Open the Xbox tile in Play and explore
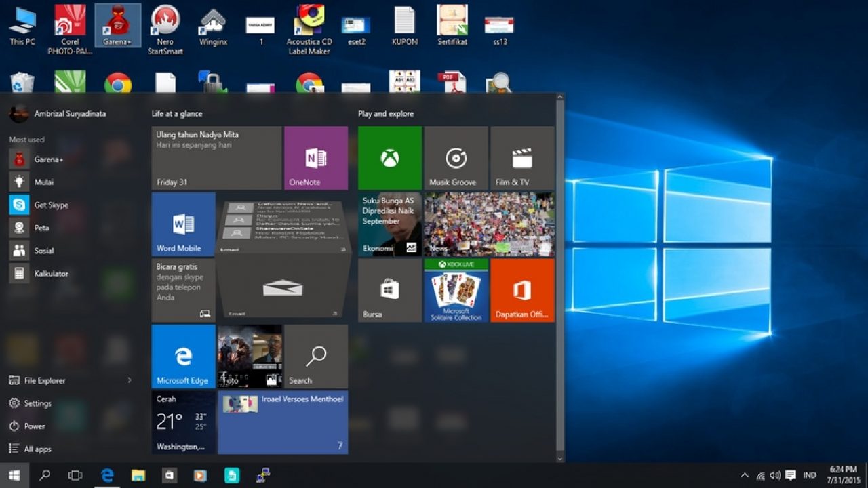 click(389, 157)
